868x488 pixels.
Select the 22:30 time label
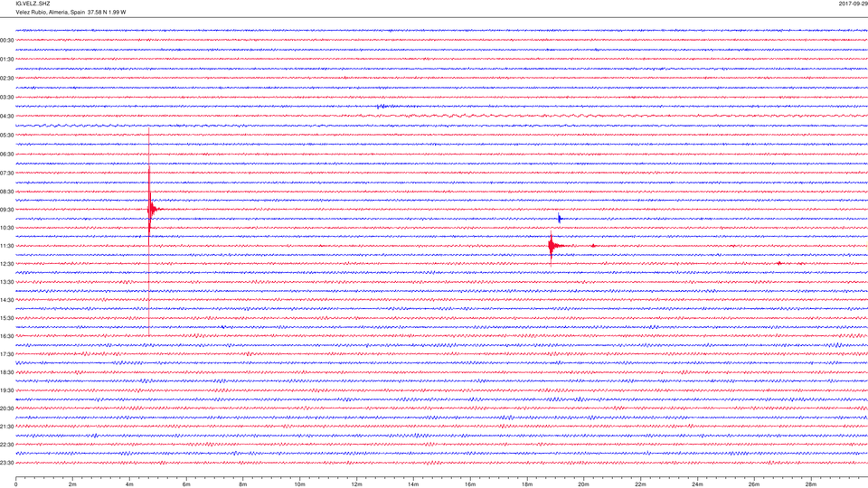coord(7,445)
